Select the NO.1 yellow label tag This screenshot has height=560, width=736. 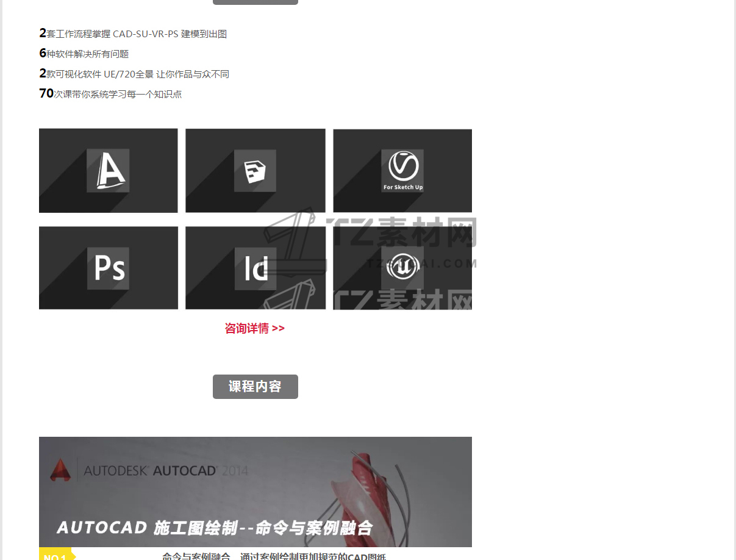(x=57, y=555)
